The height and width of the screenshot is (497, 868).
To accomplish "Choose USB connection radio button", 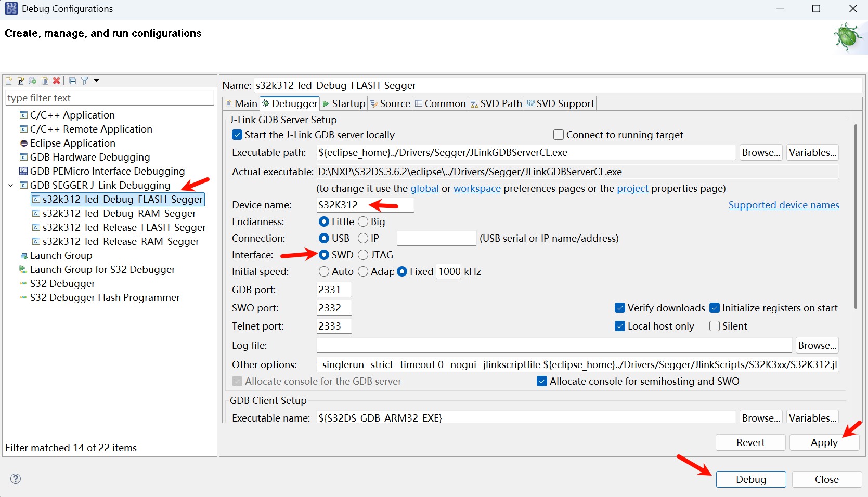I will (323, 238).
